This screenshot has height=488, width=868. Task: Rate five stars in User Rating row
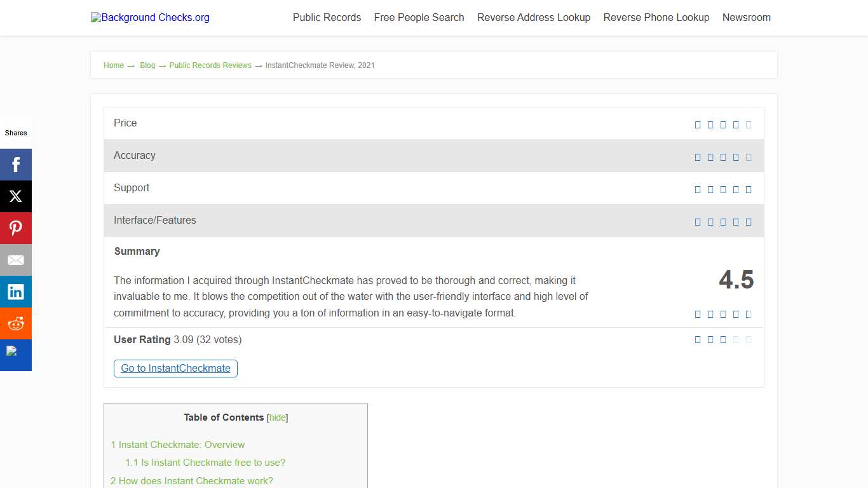coord(749,340)
